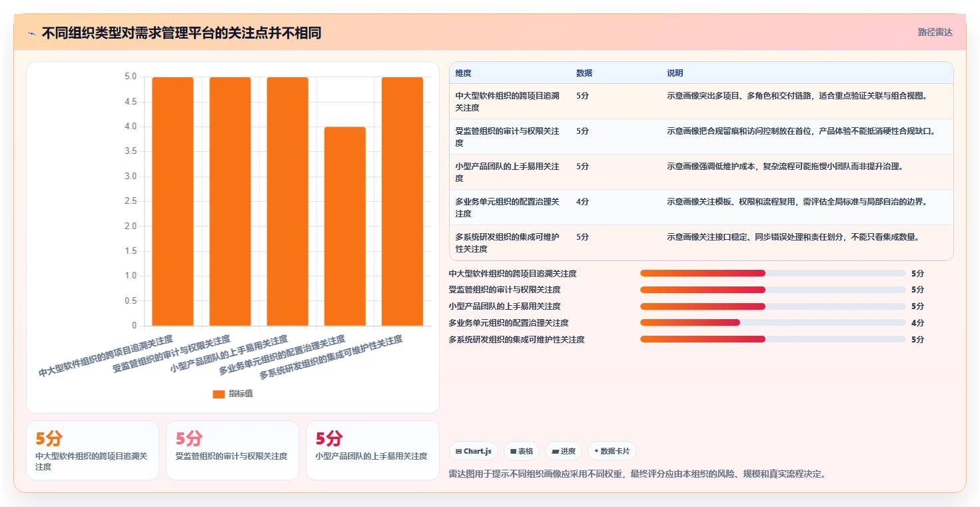Click the 数据卡片 tag
This screenshot has width=980, height=507.
pyautogui.click(x=612, y=451)
